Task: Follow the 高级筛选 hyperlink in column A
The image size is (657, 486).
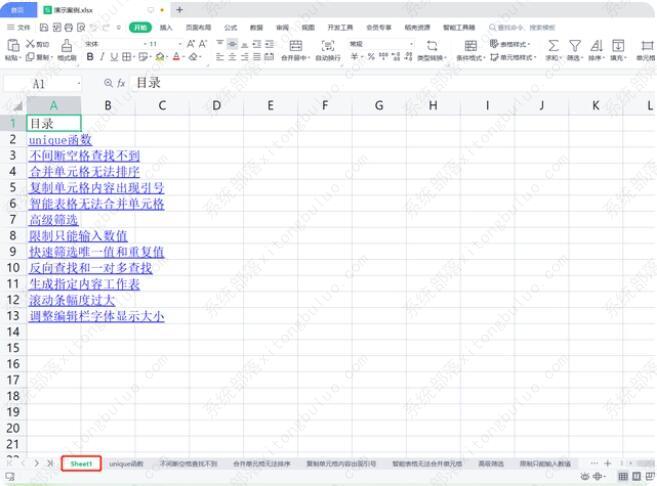Action: pyautogui.click(x=54, y=220)
